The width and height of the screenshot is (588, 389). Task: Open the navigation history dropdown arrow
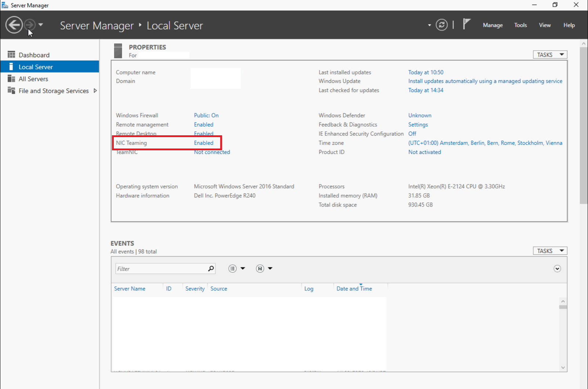pyautogui.click(x=41, y=25)
